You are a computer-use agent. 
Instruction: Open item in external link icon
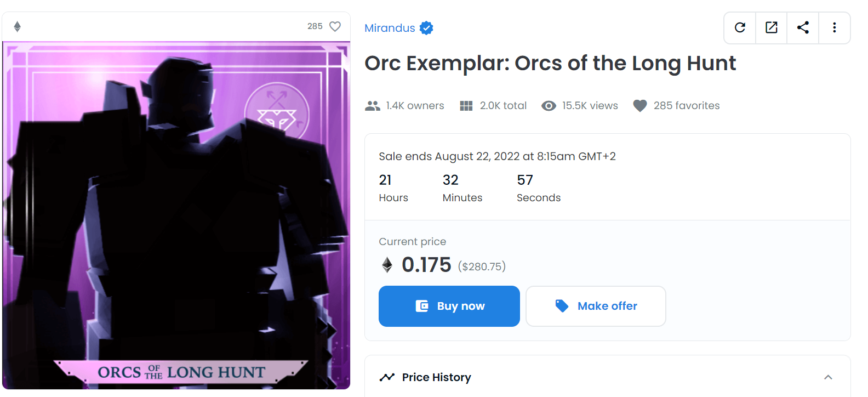(772, 27)
